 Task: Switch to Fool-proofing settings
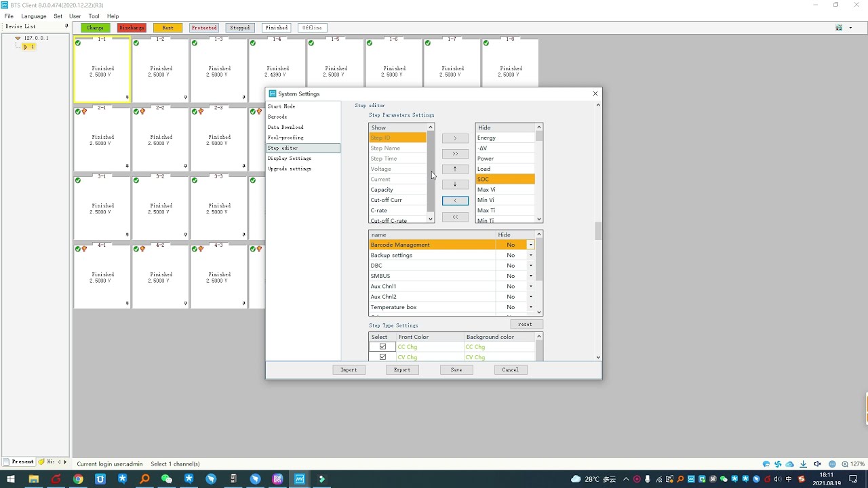pyautogui.click(x=285, y=138)
